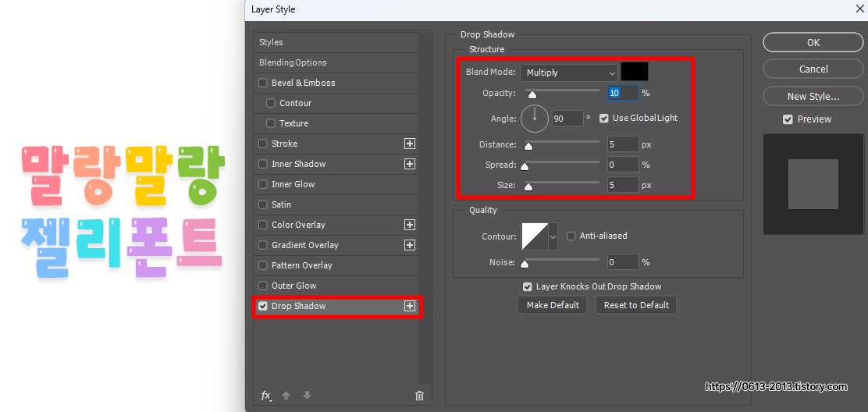Screen dimensions: 868x412
Task: Enable the Inner Shadow checkbox
Action: click(x=263, y=164)
